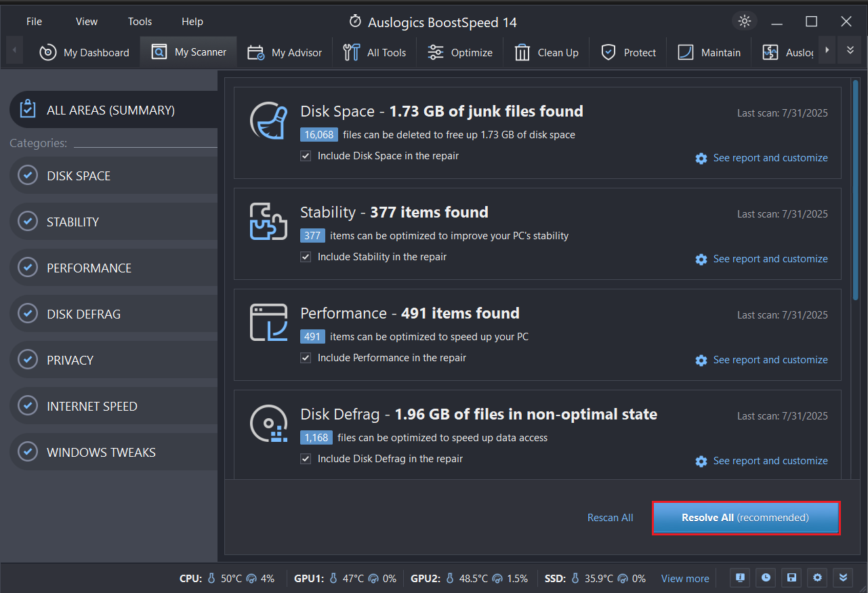Image resolution: width=868 pixels, height=593 pixels.
Task: Click the settings gear on the status bar
Action: tap(817, 577)
